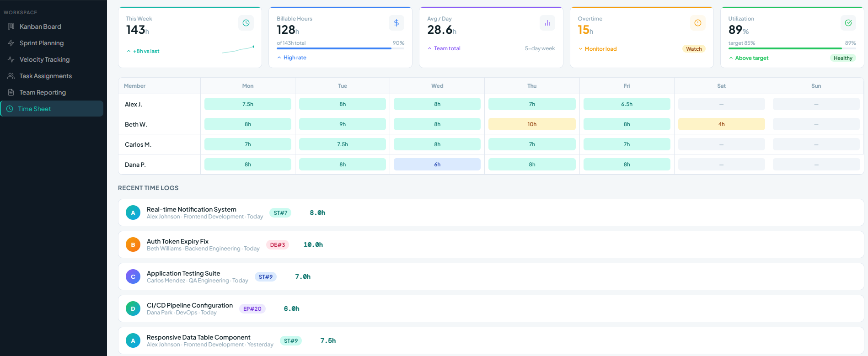Open the Real-time Notification System log entry

click(x=191, y=209)
